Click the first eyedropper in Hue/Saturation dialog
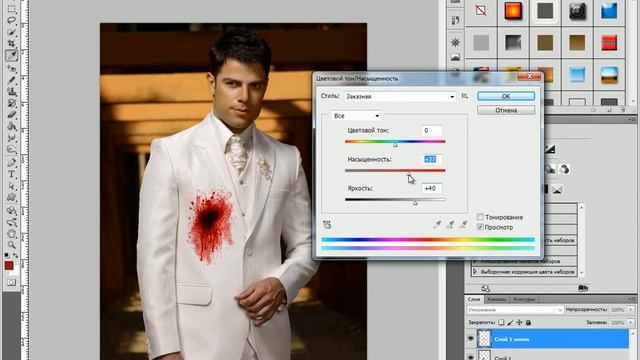Viewport: 640px width, 360px height. pos(437,224)
